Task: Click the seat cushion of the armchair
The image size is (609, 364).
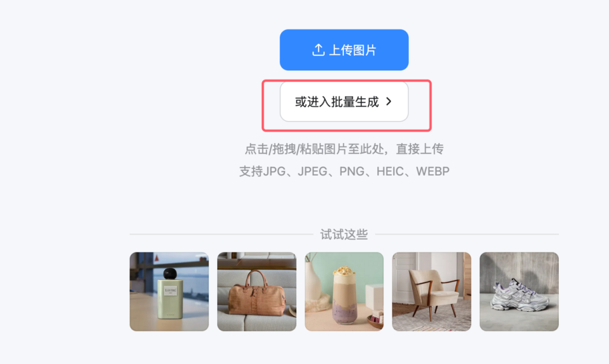Action: [x=441, y=298]
